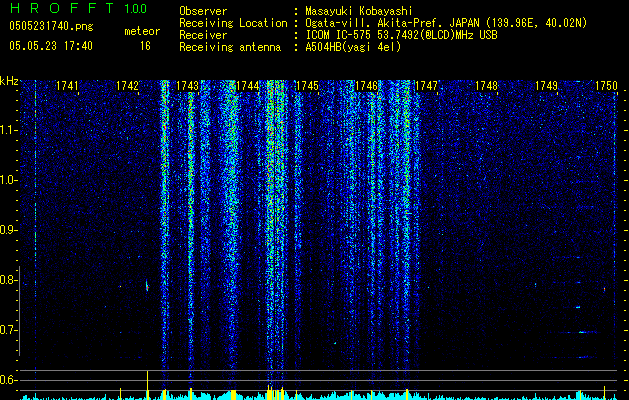Click the kHz axis unit label
Viewport: 629px width, 400px height.
click(9, 81)
